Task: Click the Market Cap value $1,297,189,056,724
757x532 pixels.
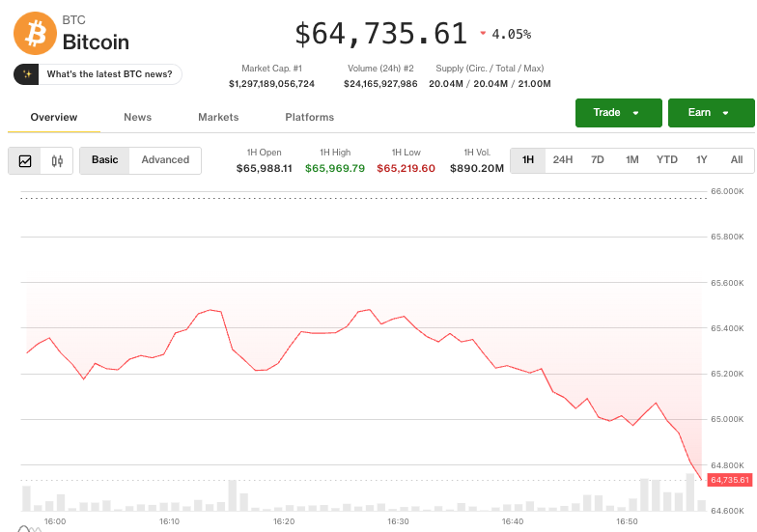Action: pos(271,84)
